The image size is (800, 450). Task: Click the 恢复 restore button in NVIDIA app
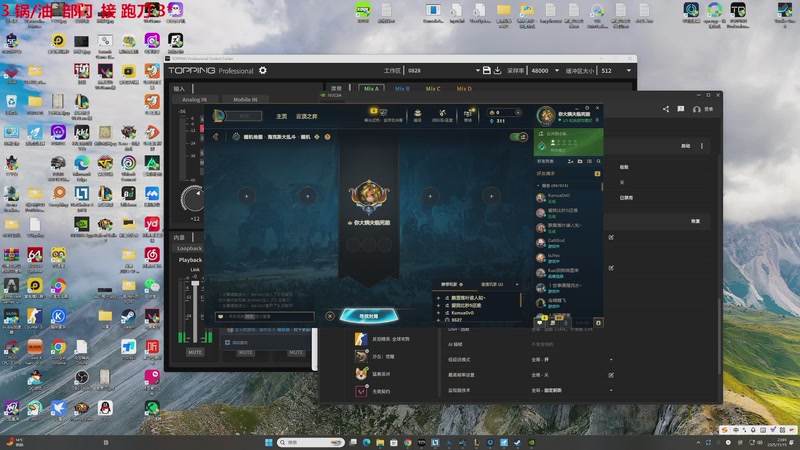[695, 221]
